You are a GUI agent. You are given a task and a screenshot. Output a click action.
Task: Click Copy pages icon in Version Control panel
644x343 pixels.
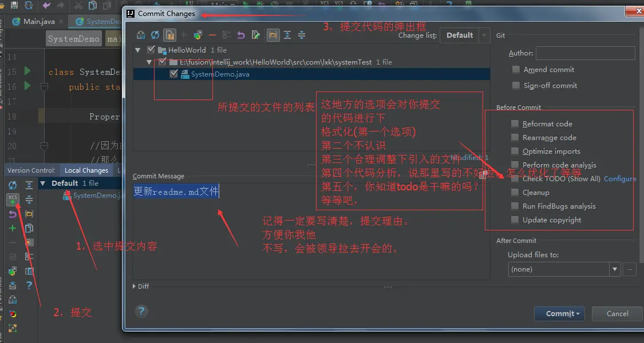(x=29, y=228)
